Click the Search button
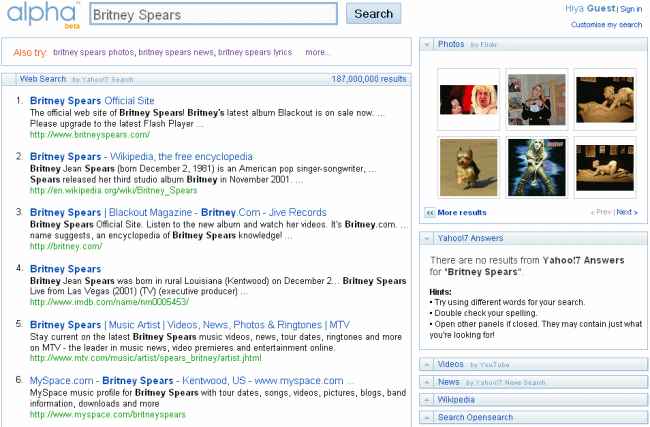The height and width of the screenshot is (427, 650). [374, 14]
